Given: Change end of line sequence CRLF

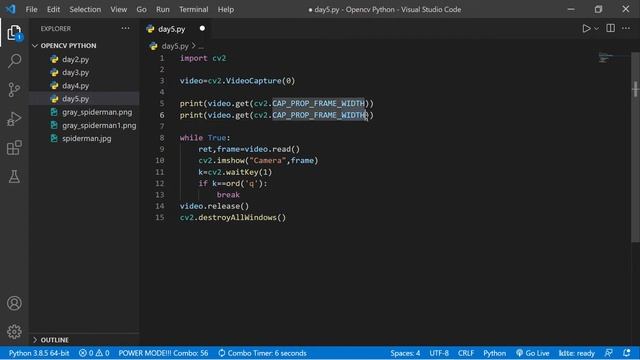Looking at the screenshot, I should tap(466, 353).
